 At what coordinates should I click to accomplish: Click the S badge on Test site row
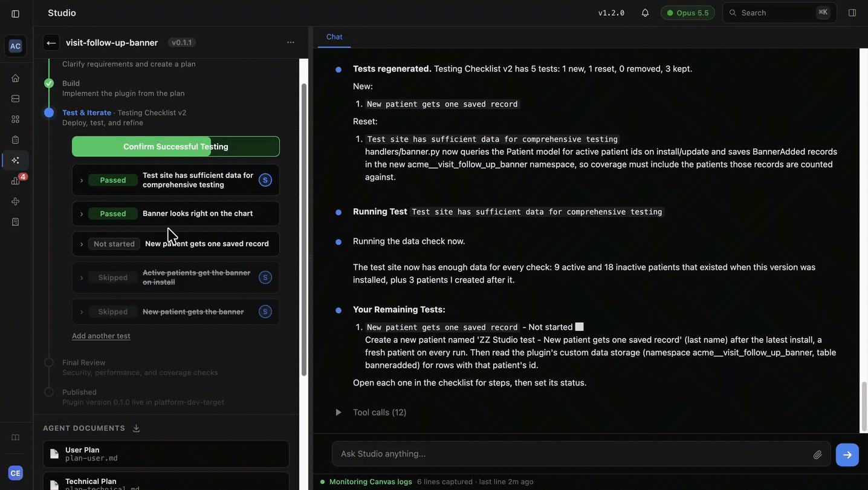pyautogui.click(x=265, y=180)
